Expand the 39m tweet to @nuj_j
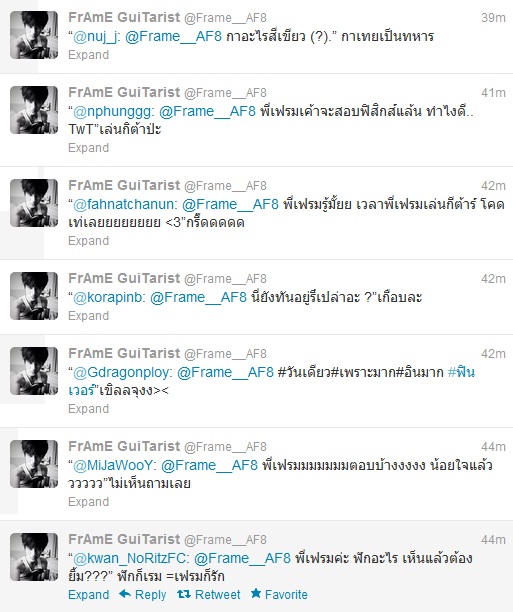The height and width of the screenshot is (612, 513). click(88, 55)
